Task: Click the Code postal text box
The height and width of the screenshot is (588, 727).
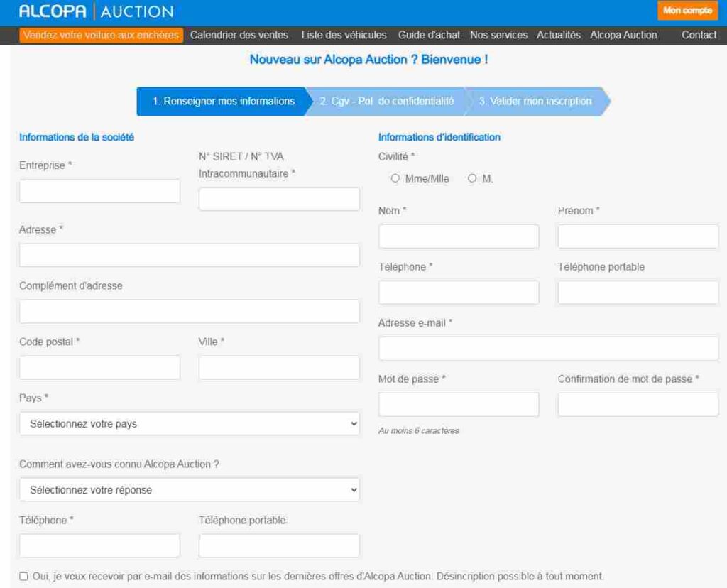Action: click(x=99, y=368)
